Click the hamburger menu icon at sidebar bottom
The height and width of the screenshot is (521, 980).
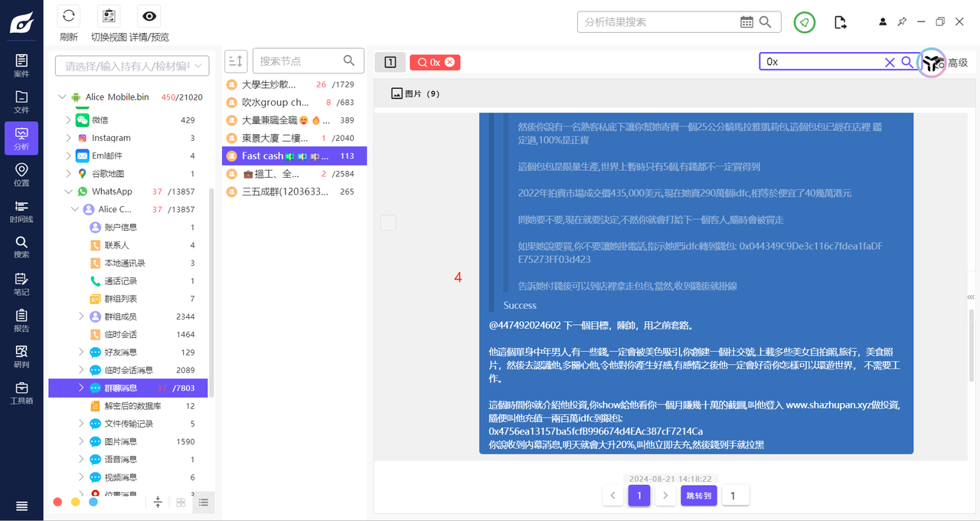coord(21,506)
